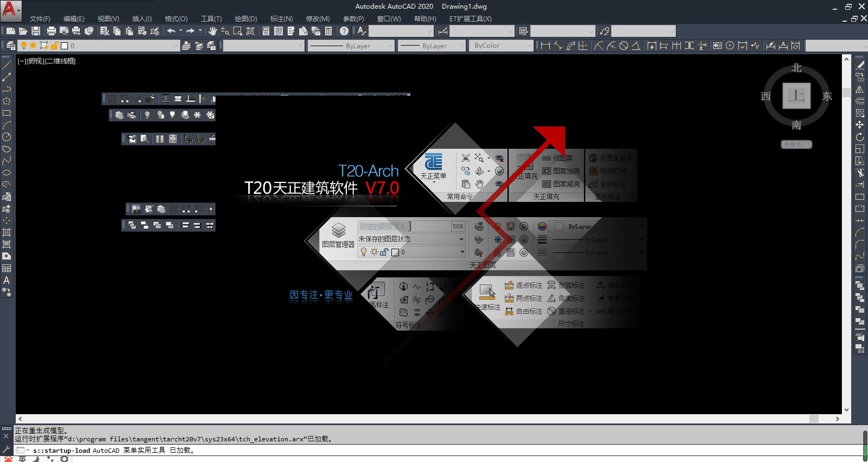868x462 pixels.
Task: Click horizontal scrollbar right arrow
Action: [x=838, y=419]
